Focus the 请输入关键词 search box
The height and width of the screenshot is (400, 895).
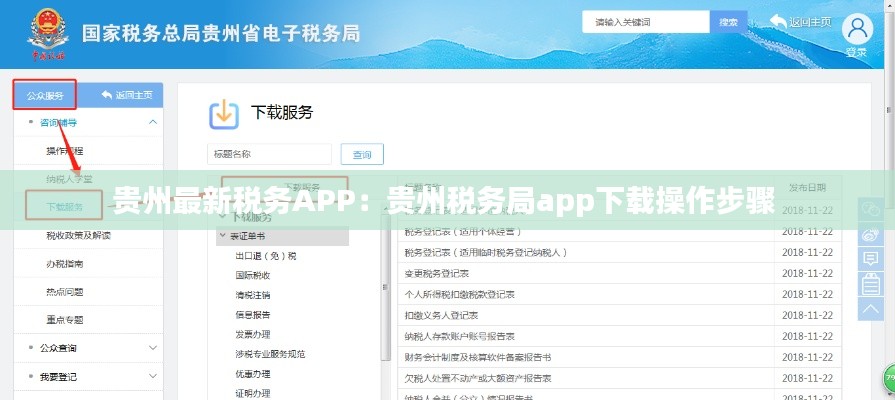(x=645, y=22)
